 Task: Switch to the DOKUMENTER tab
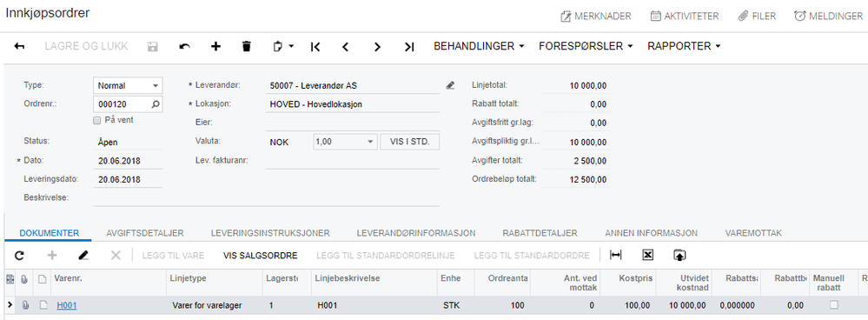tap(50, 233)
